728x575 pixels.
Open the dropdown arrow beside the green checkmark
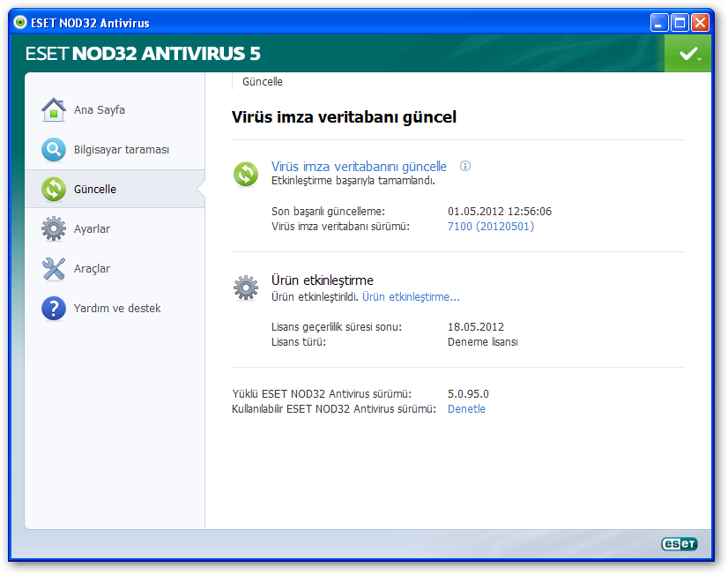700,59
